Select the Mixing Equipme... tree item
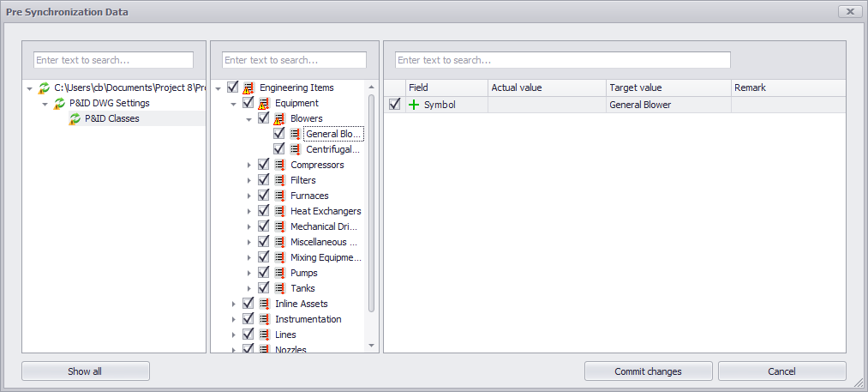This screenshot has height=392, width=868. 326,258
